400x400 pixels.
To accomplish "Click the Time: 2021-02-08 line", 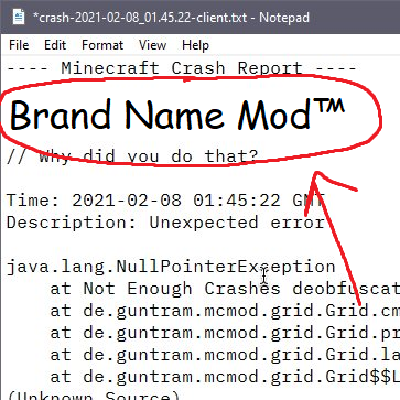I will pyautogui.click(x=166, y=201).
